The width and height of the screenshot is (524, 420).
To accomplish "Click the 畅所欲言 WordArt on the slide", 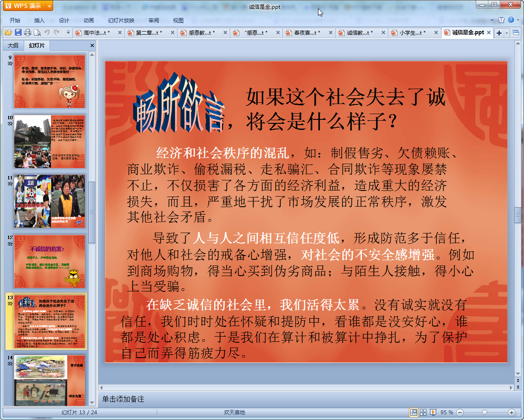I will [x=179, y=103].
